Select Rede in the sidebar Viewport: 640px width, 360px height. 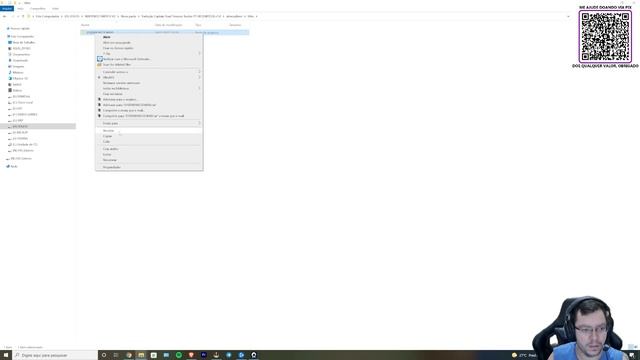pos(13,167)
